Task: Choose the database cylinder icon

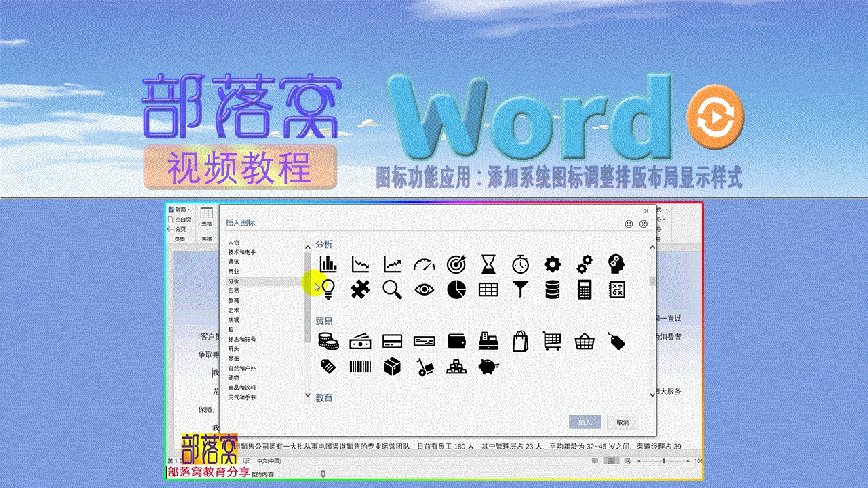Action: point(553,289)
